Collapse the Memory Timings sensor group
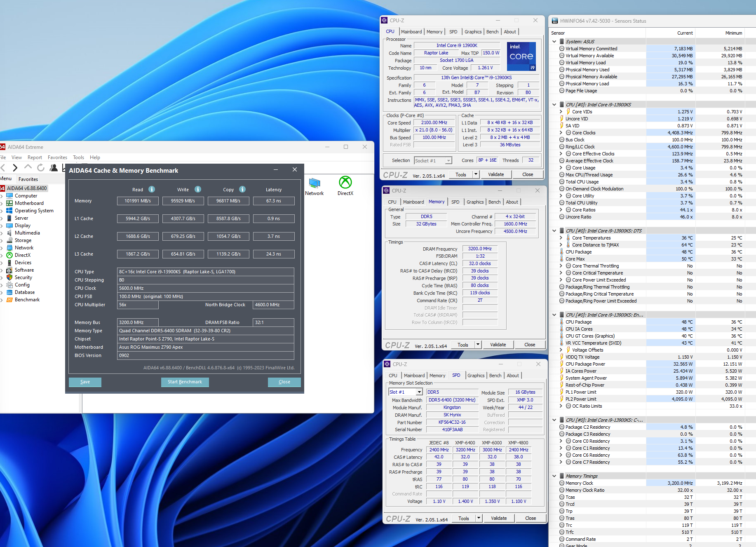The width and height of the screenshot is (756, 547). click(554, 476)
